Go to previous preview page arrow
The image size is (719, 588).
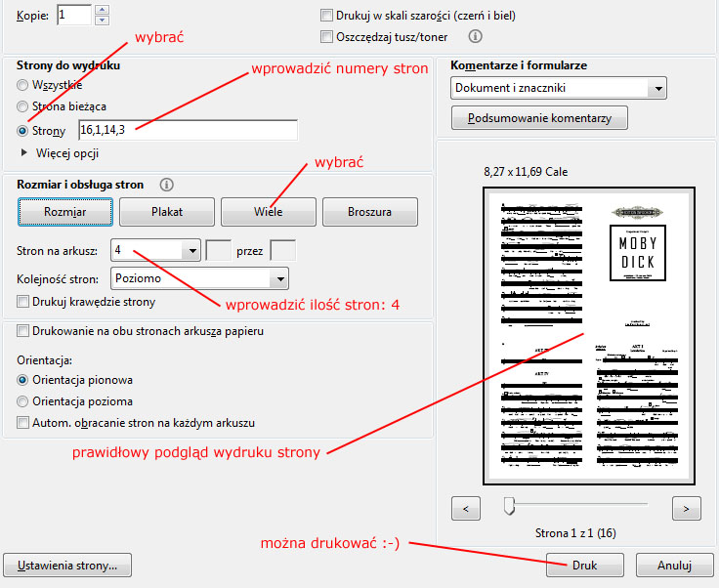click(x=466, y=508)
